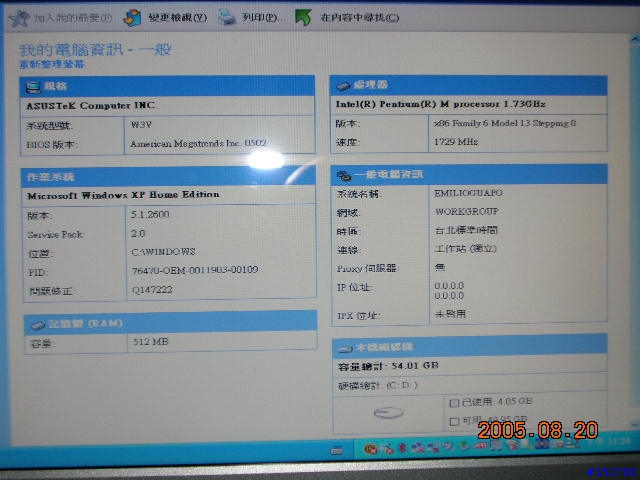Click the PID value 76470-OEM-0011903-00109

[195, 270]
